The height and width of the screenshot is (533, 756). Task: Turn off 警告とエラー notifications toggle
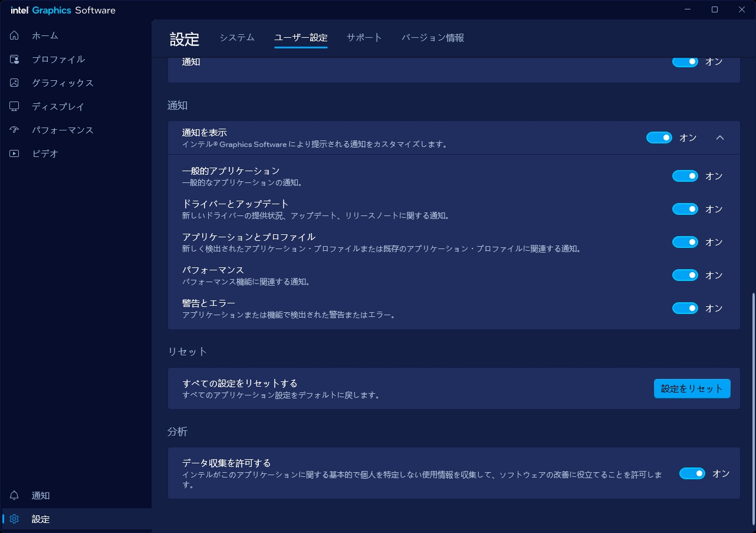685,308
